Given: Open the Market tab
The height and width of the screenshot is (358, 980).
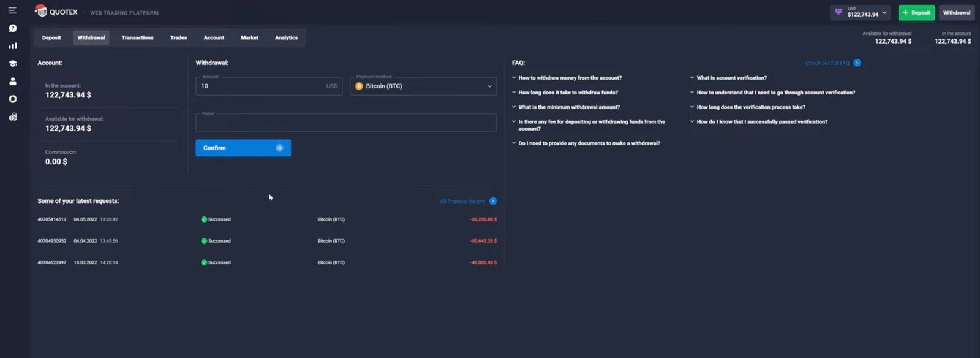Looking at the screenshot, I should (249, 38).
